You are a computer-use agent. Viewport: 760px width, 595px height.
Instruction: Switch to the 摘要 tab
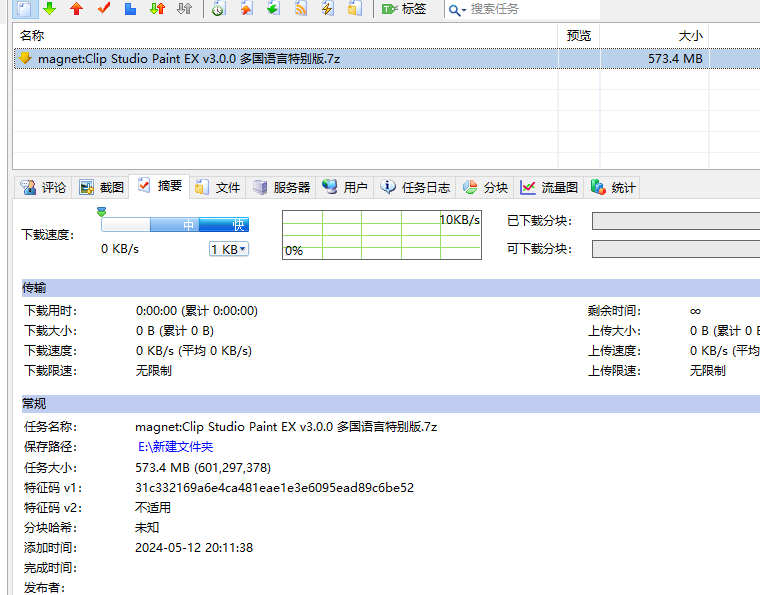(x=159, y=186)
